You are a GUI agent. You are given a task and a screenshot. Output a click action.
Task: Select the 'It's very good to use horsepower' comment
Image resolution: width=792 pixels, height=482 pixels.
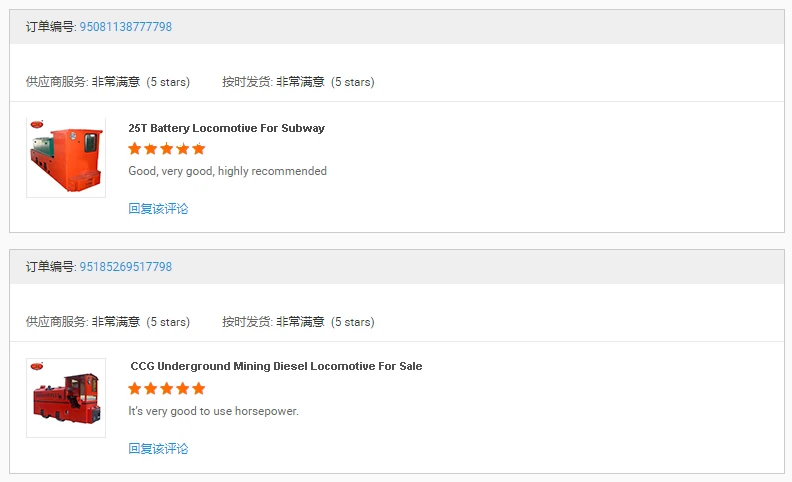pos(213,411)
